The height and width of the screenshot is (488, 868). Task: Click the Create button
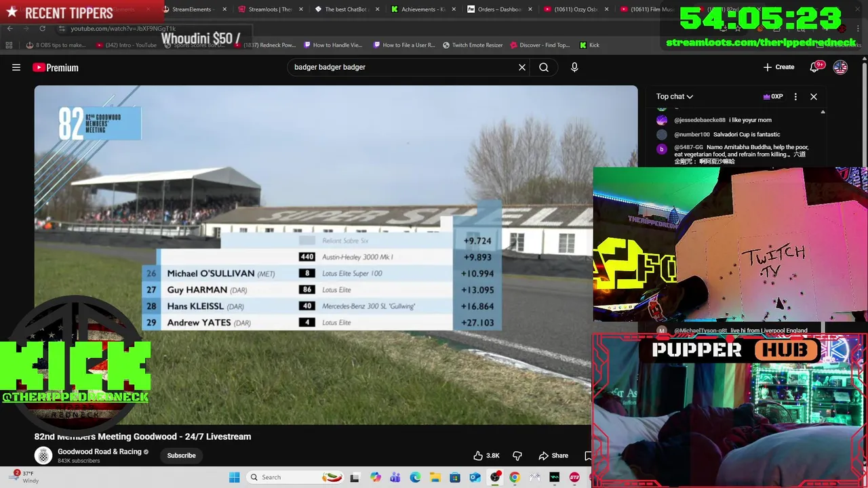[x=778, y=67]
